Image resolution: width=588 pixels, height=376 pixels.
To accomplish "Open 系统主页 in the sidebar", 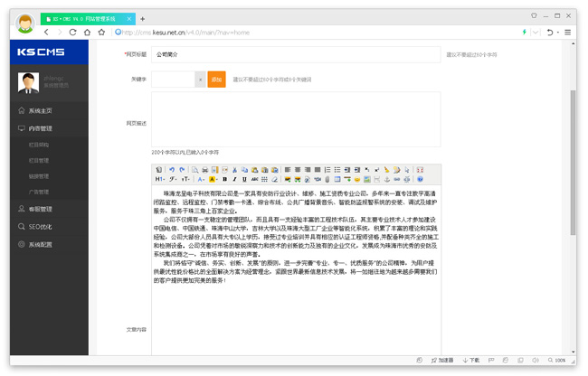I will point(40,110).
